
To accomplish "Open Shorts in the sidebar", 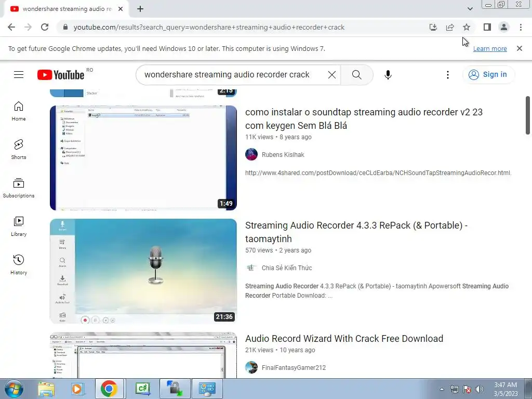I will click(19, 149).
